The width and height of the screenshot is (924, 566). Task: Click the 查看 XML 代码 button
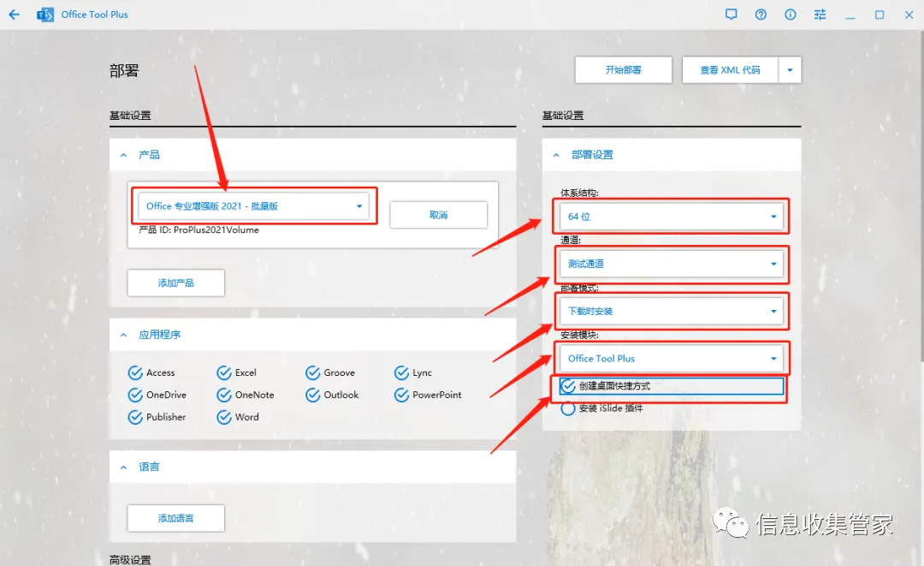click(x=730, y=70)
